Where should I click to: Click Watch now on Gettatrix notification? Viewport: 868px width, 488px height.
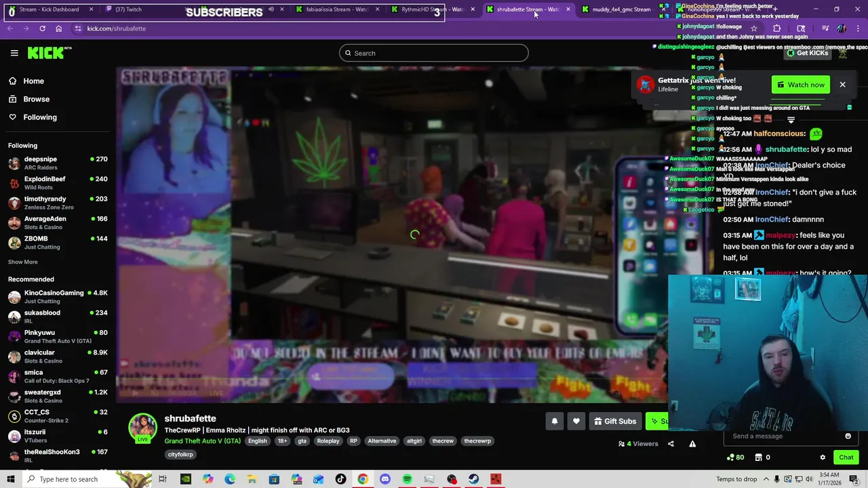pos(801,85)
